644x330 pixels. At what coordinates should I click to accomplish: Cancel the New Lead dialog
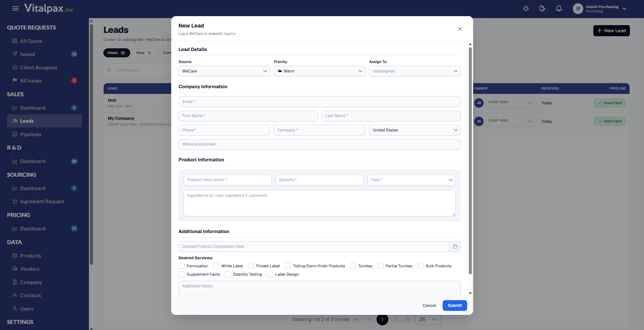click(x=429, y=306)
